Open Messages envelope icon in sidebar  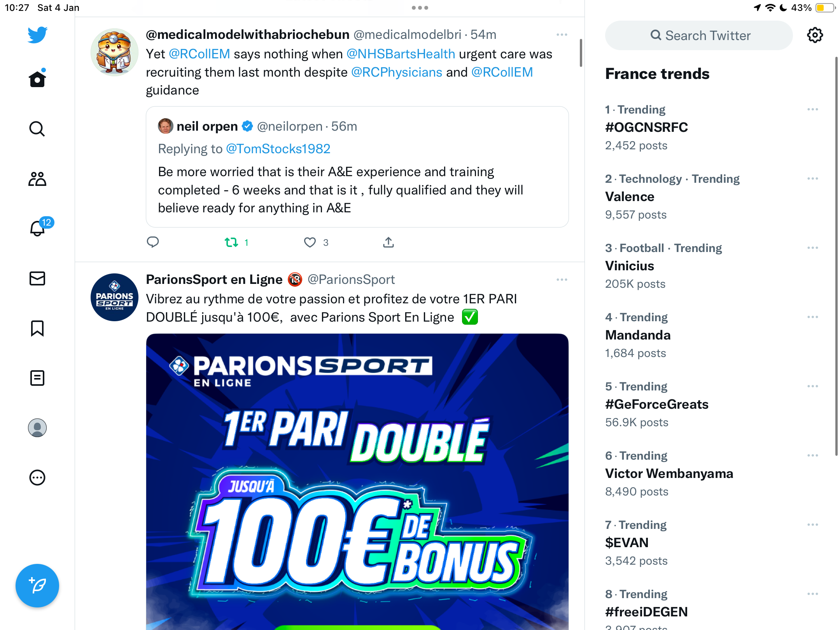37,278
